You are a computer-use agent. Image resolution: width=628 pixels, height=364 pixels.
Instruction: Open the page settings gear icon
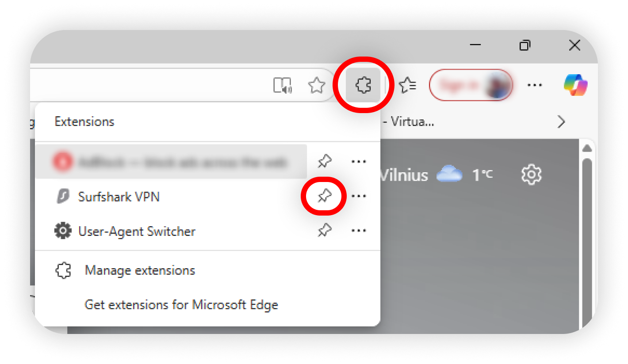(531, 175)
